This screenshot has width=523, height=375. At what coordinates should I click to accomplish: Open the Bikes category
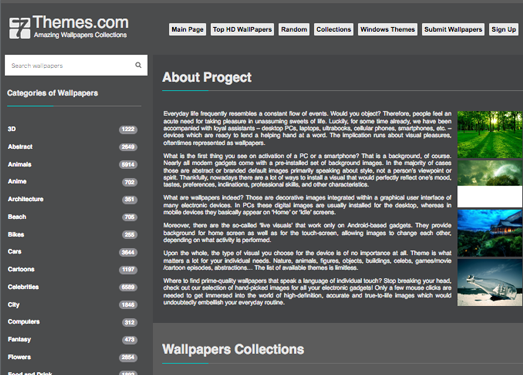[16, 235]
